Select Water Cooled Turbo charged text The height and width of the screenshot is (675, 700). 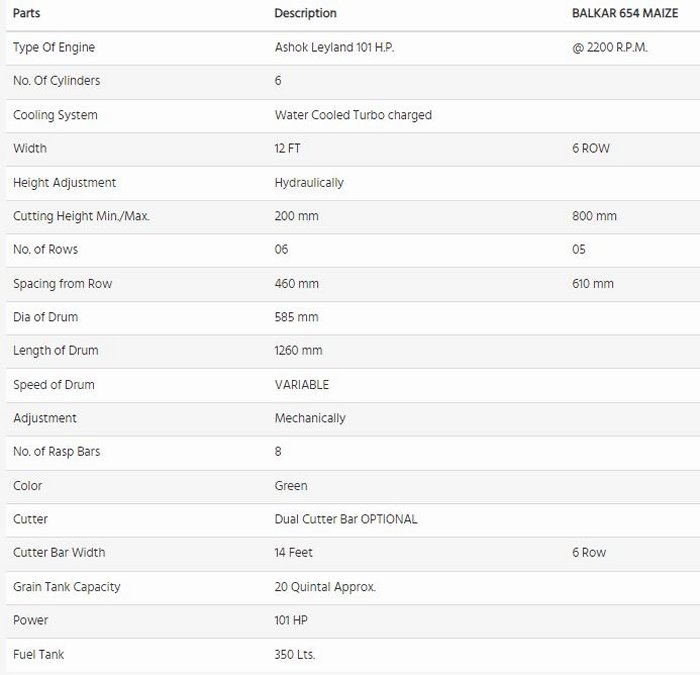353,115
